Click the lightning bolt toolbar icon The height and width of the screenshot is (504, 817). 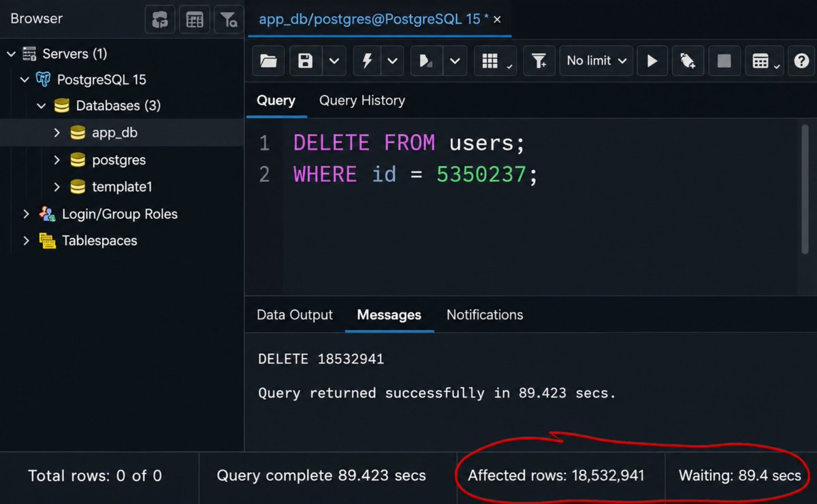[368, 61]
